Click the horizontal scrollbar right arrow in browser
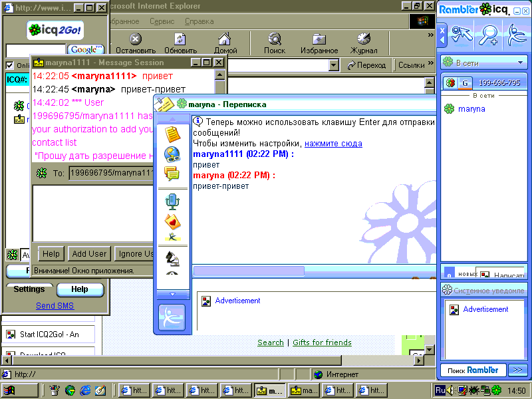This screenshot has width=532, height=399. click(420, 360)
